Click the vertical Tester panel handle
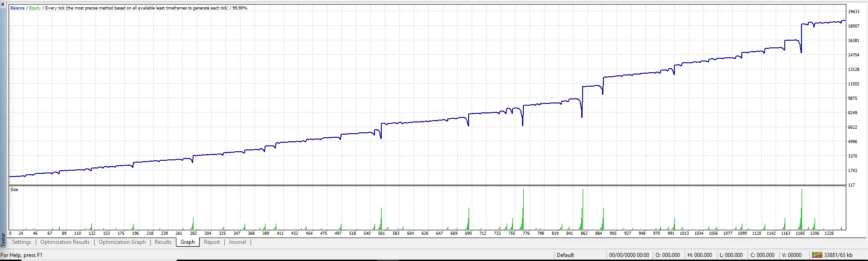This screenshot has width=868, height=261. pyautogui.click(x=4, y=239)
